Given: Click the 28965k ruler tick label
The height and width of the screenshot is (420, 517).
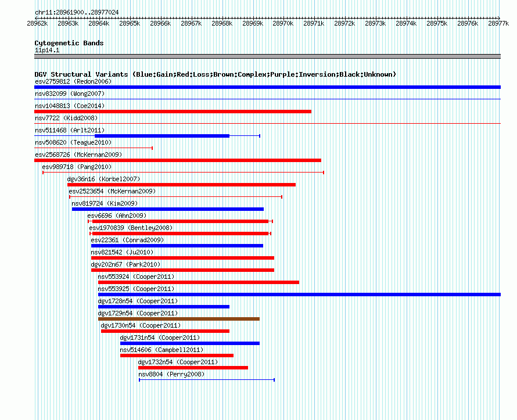Looking at the screenshot, I should click(x=130, y=23).
